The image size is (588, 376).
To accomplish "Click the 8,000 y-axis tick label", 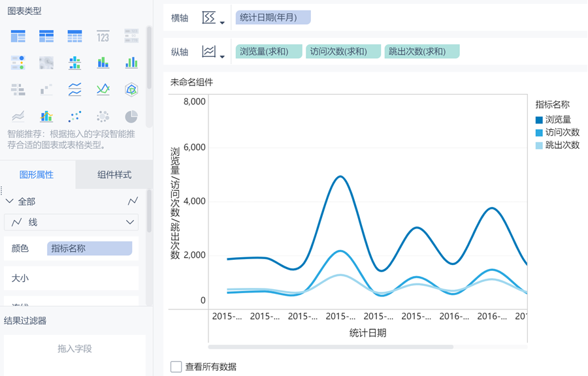I will [194, 101].
